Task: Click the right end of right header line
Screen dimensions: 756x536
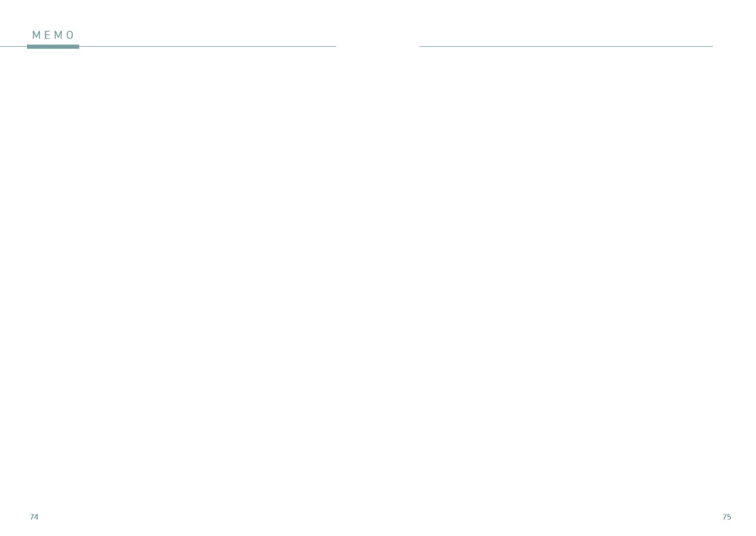Action: tap(711, 46)
